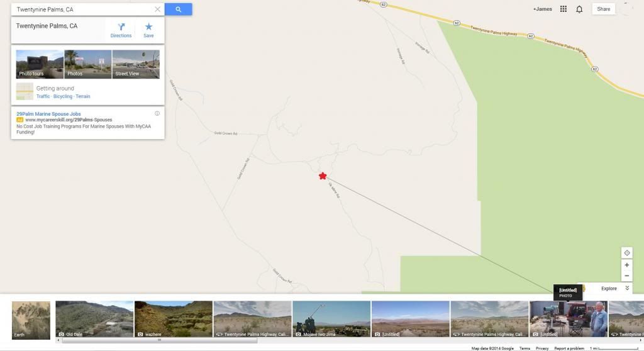Toggle the Terrain layer link
The width and height of the screenshot is (644, 351).
click(x=82, y=96)
